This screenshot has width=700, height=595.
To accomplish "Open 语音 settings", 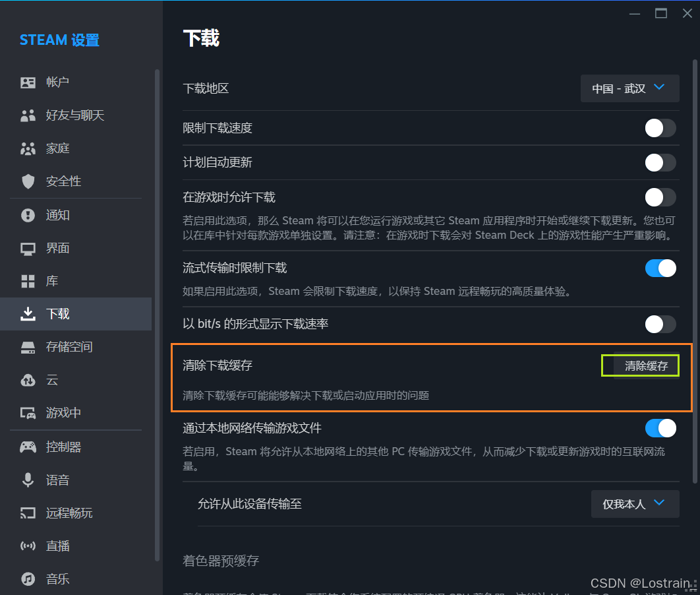I will 76,480.
